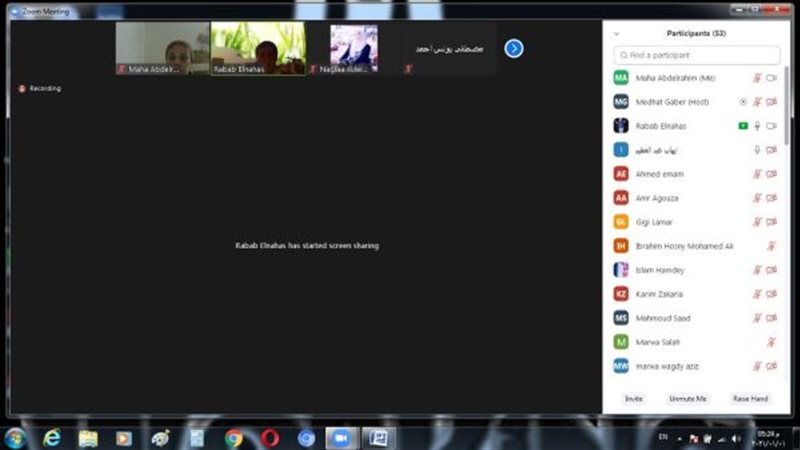Click Medhat Gaber's recording indicator icon
Viewport: 800px width, 450px height.
click(743, 102)
